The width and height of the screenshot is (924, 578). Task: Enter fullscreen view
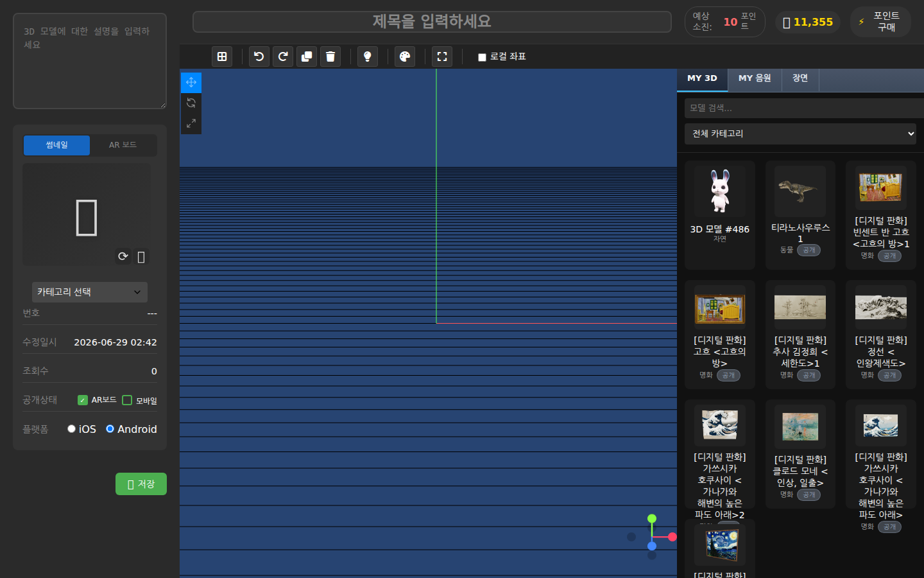point(442,57)
